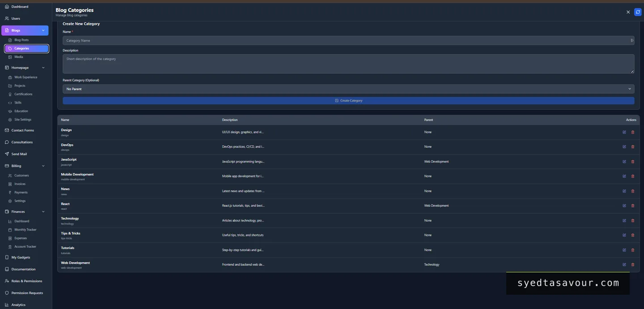This screenshot has width=644, height=309.
Task: Edit the Mobile Development category
Action: click(x=624, y=176)
